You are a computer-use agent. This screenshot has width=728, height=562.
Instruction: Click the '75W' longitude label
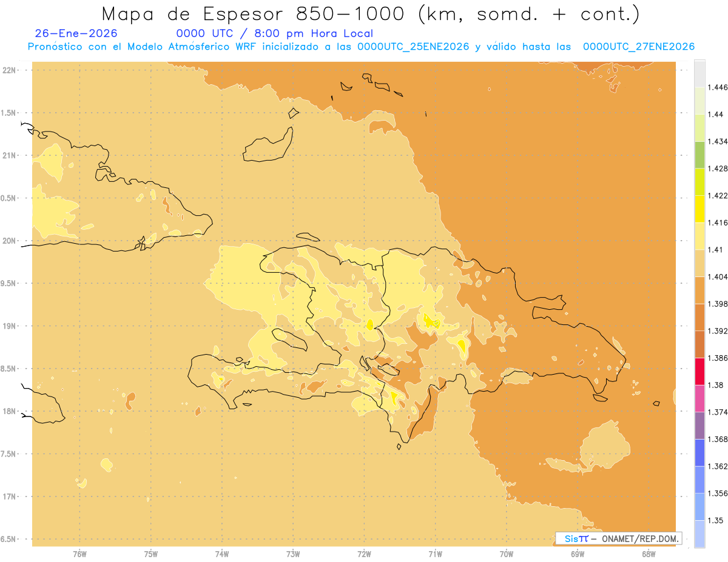coord(151,554)
